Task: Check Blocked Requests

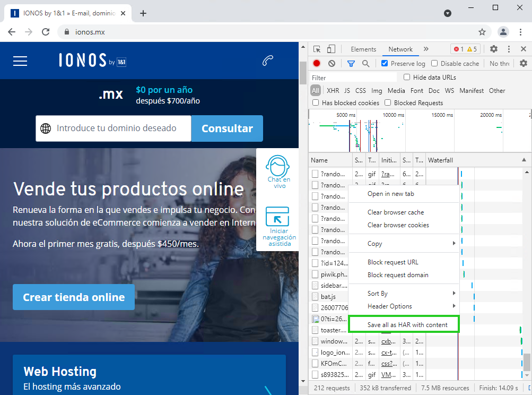Action: [x=388, y=102]
